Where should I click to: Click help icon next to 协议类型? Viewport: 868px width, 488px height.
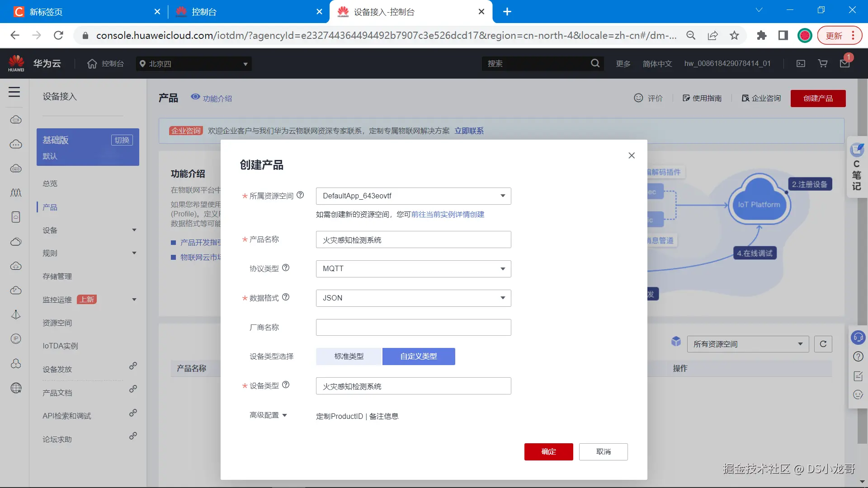point(286,268)
